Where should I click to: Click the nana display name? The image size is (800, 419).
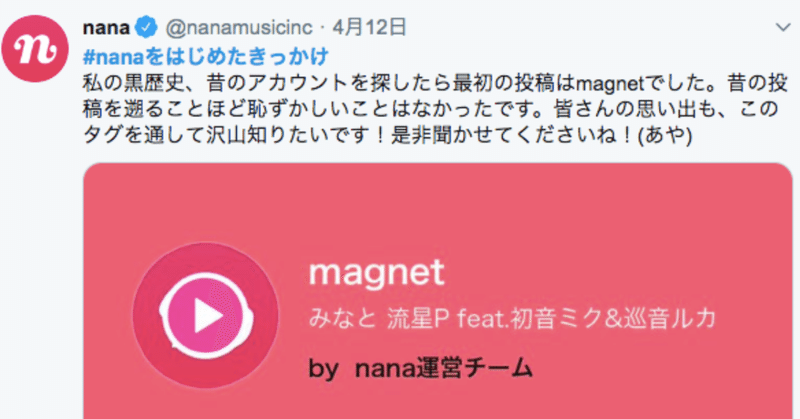point(106,28)
